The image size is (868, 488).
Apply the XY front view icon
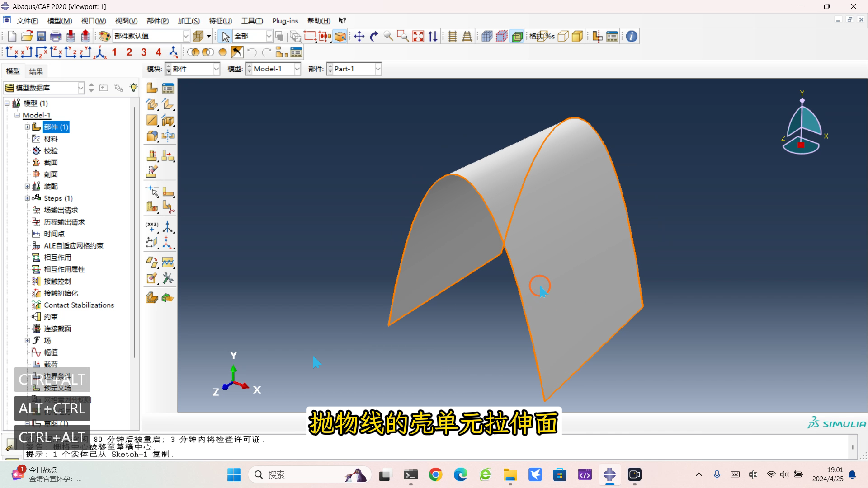tap(12, 52)
